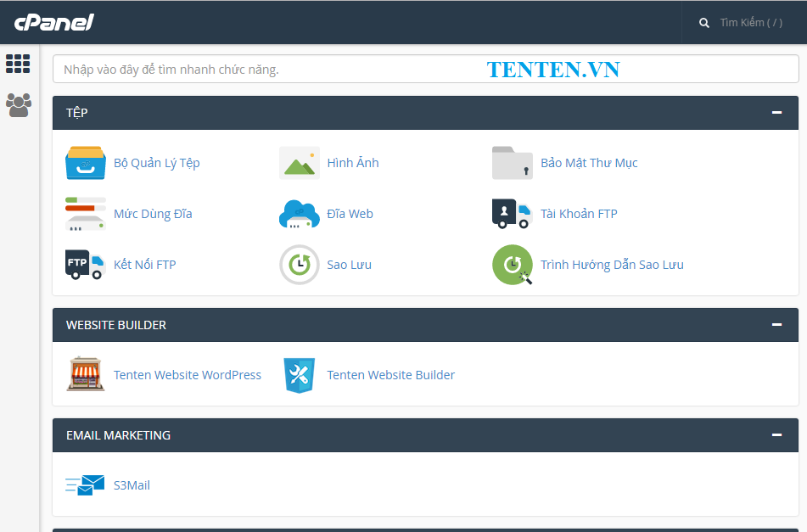Screen dimensions: 807x532
Task: Open Tenten Website Builder link
Action: point(390,374)
